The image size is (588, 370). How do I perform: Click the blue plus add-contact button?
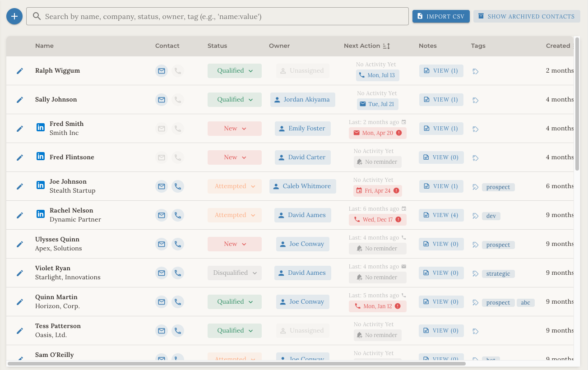(x=14, y=16)
